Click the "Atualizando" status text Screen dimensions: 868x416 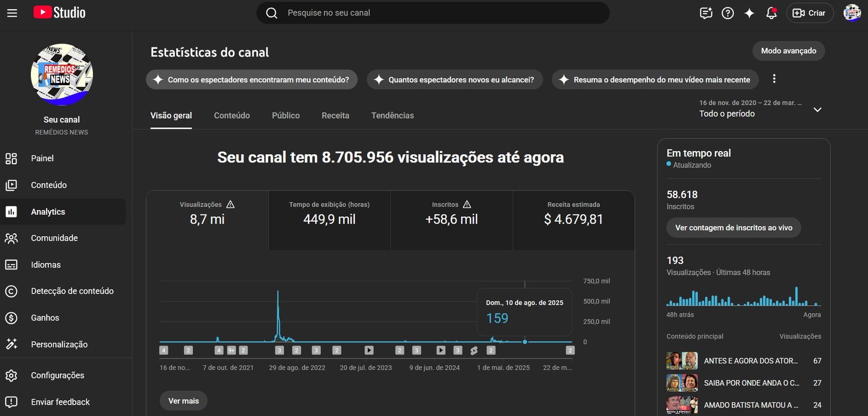[692, 165]
